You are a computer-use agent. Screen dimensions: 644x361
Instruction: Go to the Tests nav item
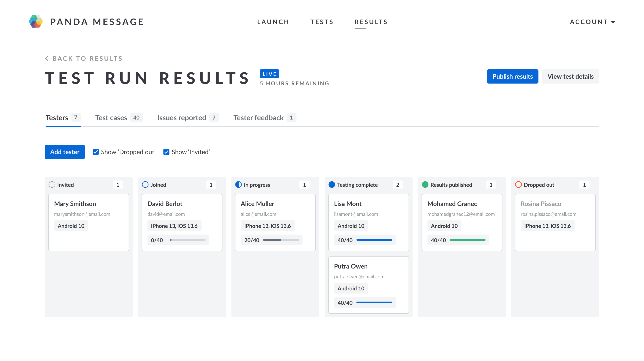pos(322,22)
